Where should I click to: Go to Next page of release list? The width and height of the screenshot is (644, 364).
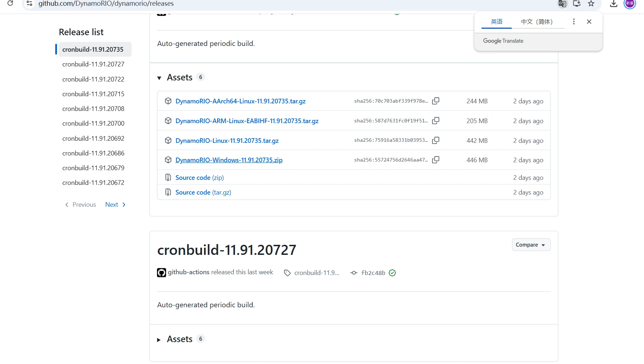pyautogui.click(x=115, y=205)
